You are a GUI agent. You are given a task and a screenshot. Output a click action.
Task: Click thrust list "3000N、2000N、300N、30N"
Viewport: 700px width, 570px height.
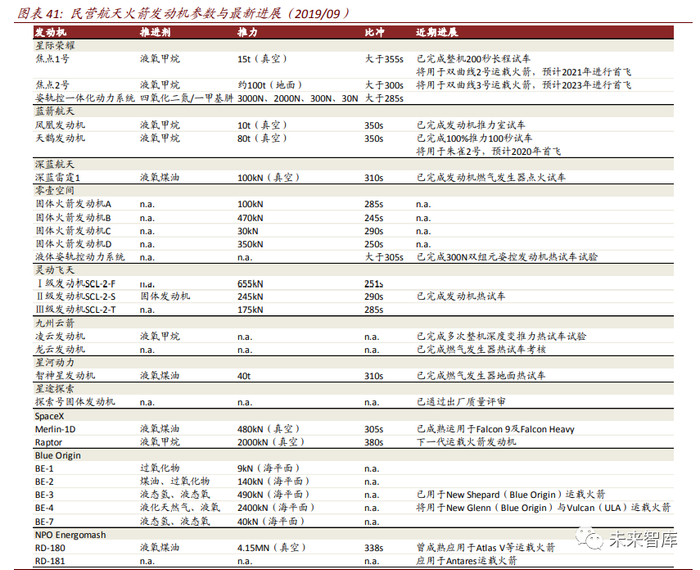(x=298, y=98)
